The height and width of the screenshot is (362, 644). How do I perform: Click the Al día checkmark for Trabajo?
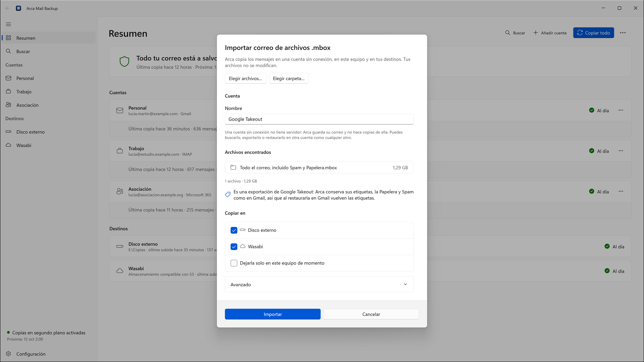coord(592,151)
